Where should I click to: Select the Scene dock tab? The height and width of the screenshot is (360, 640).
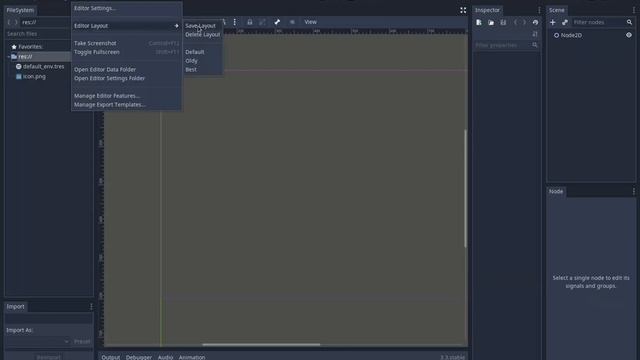pyautogui.click(x=556, y=10)
